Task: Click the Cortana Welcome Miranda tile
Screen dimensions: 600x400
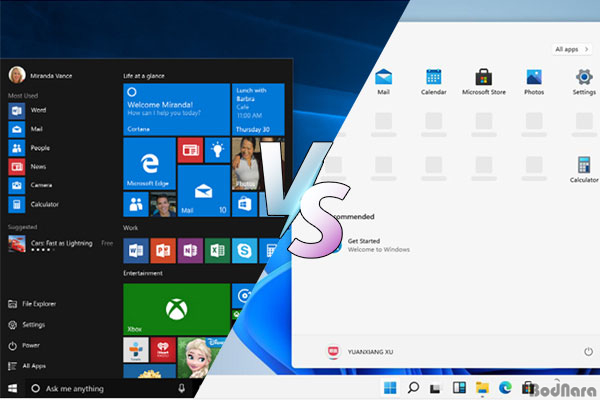Action: click(x=177, y=109)
